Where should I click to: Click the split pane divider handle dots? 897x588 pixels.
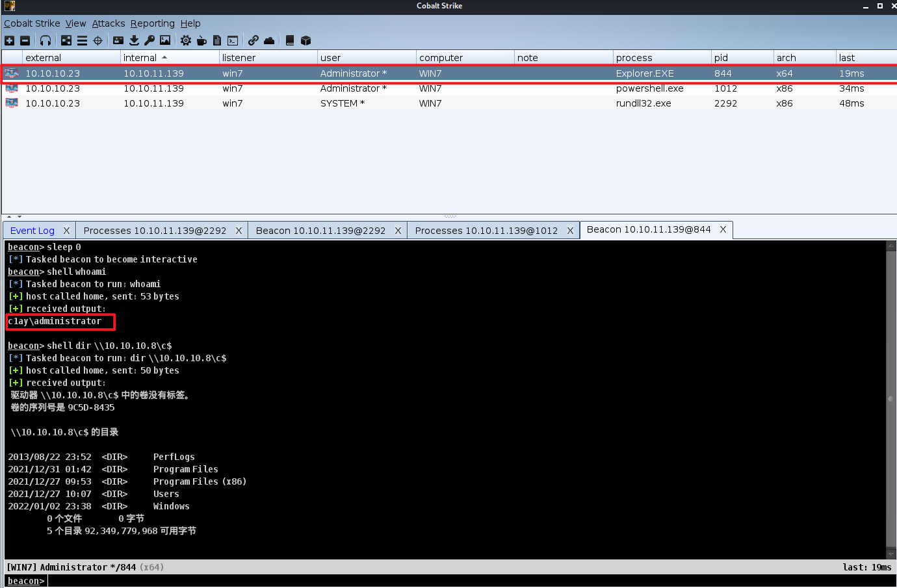450,216
